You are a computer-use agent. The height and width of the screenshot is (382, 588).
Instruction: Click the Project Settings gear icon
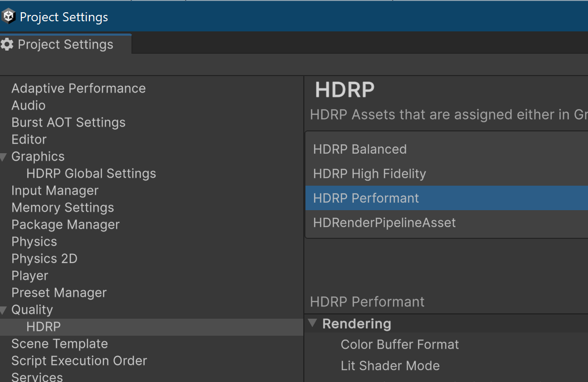coord(7,44)
